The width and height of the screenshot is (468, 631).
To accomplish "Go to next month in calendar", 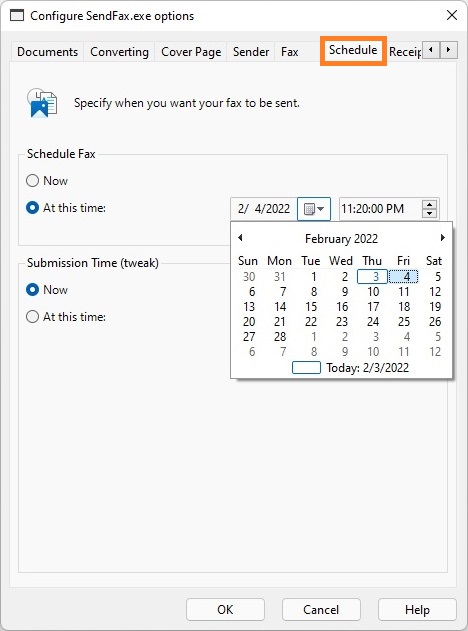I will pyautogui.click(x=443, y=238).
